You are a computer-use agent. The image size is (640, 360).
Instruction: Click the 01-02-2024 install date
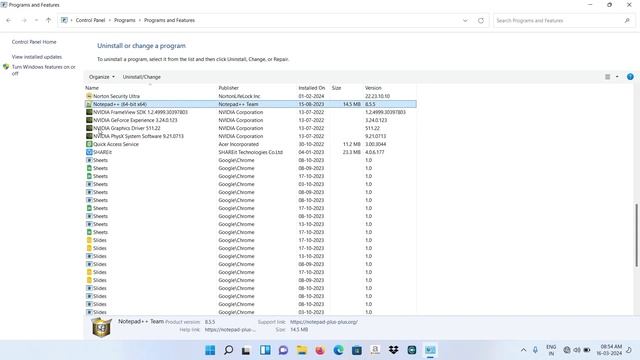[x=311, y=96]
